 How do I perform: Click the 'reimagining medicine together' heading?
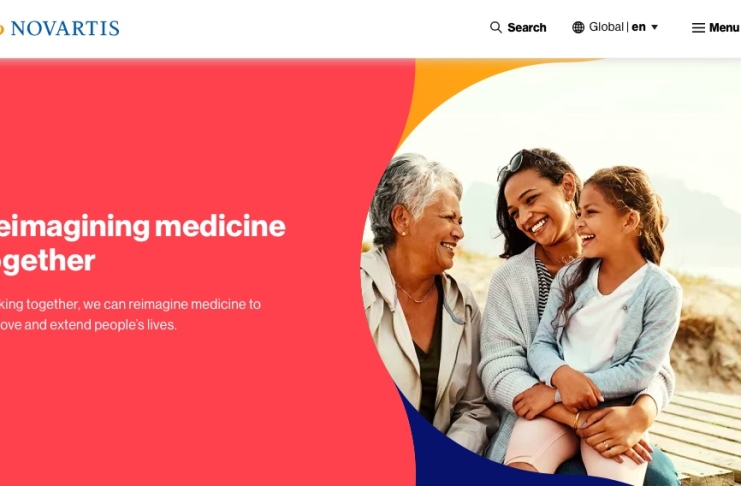click(x=140, y=243)
